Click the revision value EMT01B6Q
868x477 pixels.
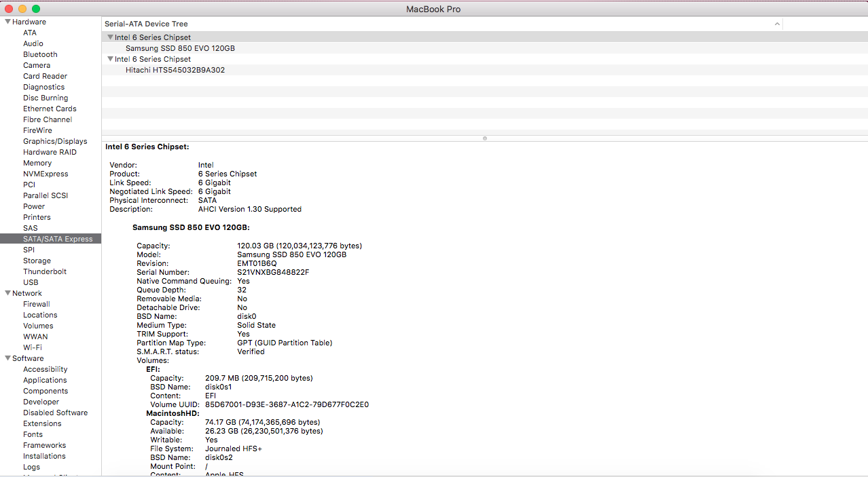pyautogui.click(x=257, y=263)
